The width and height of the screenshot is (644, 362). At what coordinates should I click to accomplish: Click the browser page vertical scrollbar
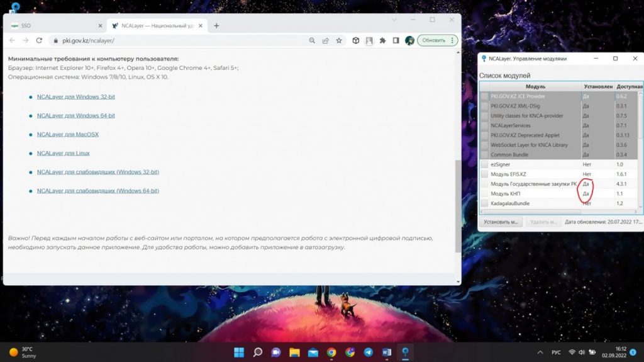tap(458, 206)
